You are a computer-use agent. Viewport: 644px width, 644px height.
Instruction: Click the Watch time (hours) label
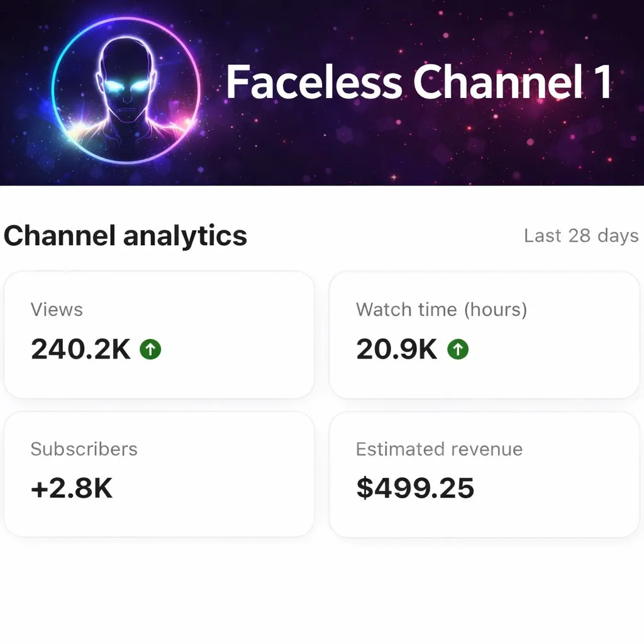[441, 309]
